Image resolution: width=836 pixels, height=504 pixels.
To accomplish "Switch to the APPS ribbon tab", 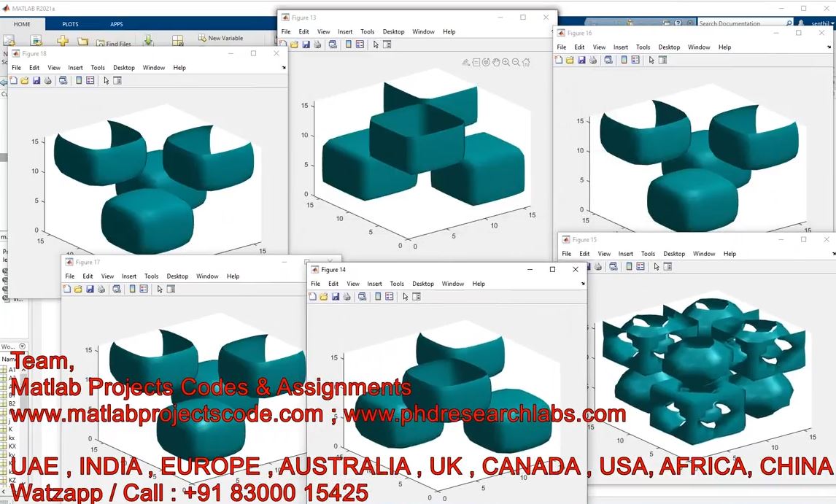I will [x=117, y=24].
